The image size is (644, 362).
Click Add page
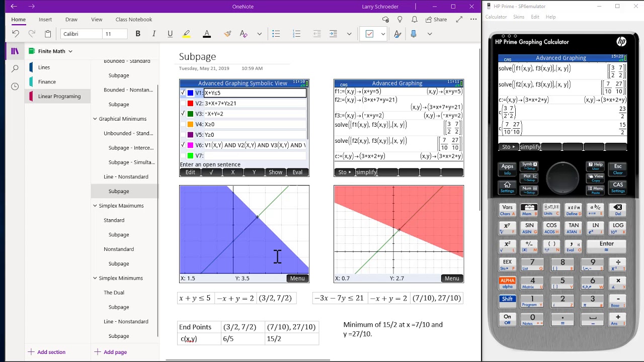tap(111, 352)
